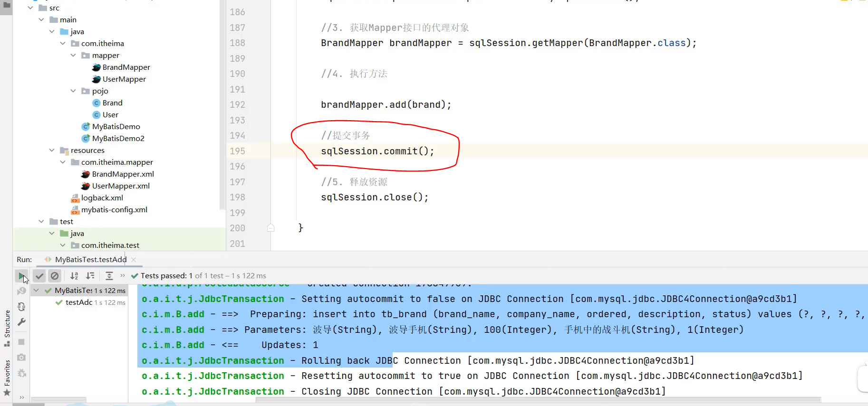Open the Favorites tool window tab
Viewport: 868px width, 406px height.
point(7,378)
